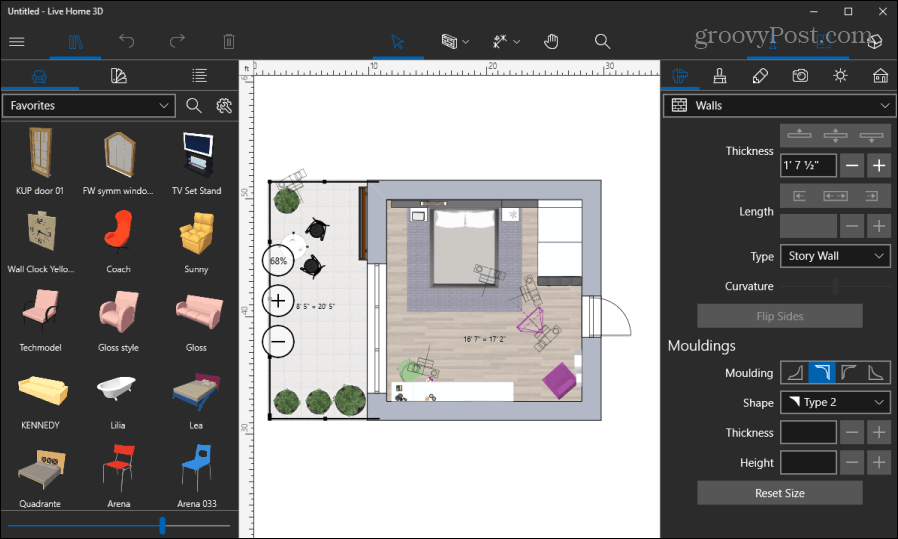The width and height of the screenshot is (898, 539).
Task: Adjust the Curvature slider
Action: (835, 286)
